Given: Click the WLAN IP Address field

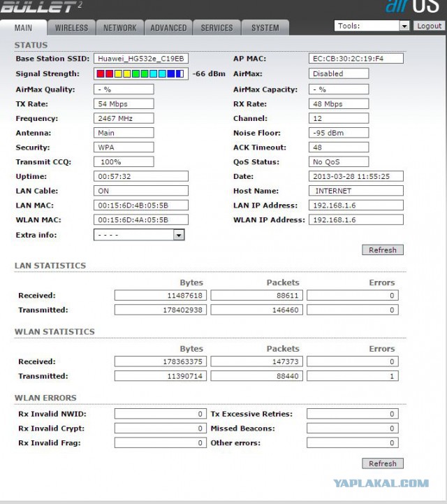Looking at the screenshot, I should point(356,219).
